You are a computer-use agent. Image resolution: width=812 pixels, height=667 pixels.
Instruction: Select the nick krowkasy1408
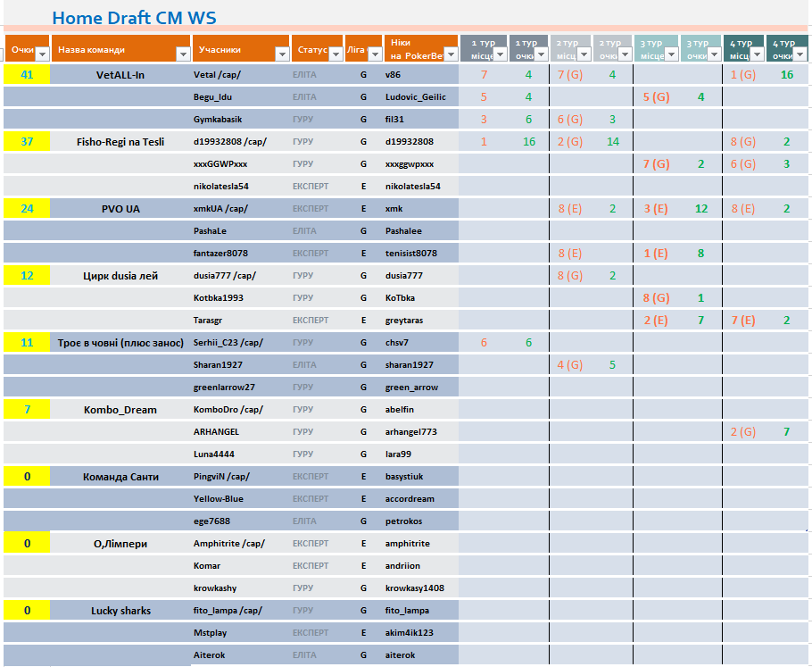414,588
